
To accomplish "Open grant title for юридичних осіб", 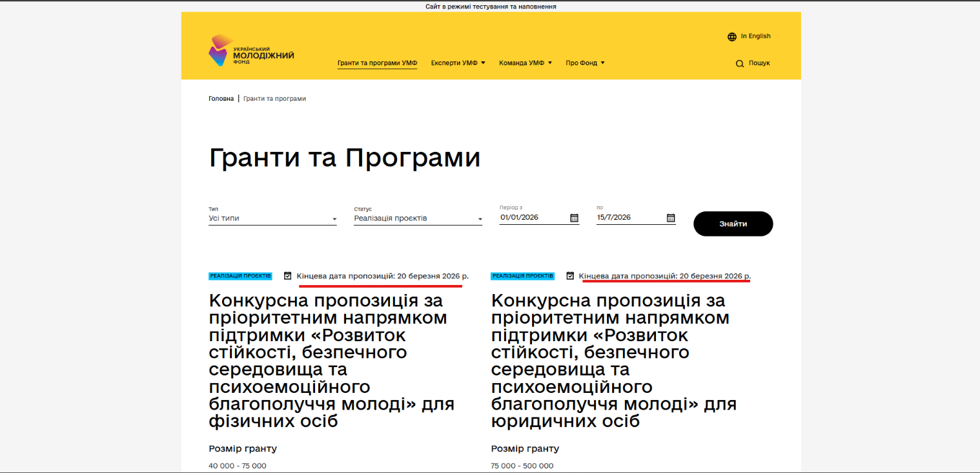I will point(614,361).
